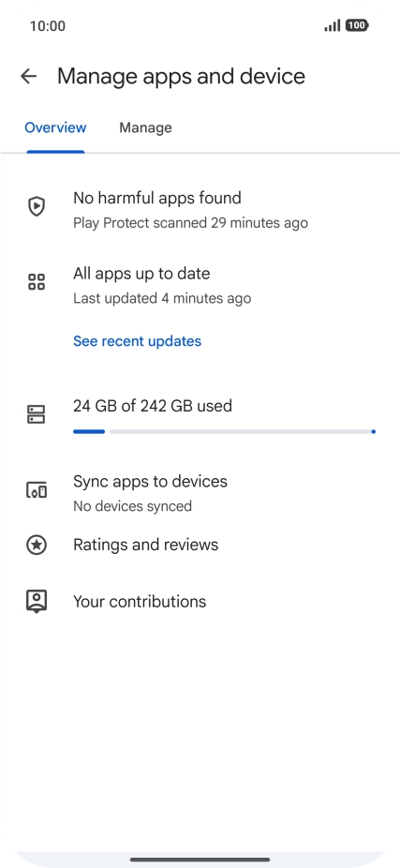
Task: Tap the contributions person icon
Action: 37,602
